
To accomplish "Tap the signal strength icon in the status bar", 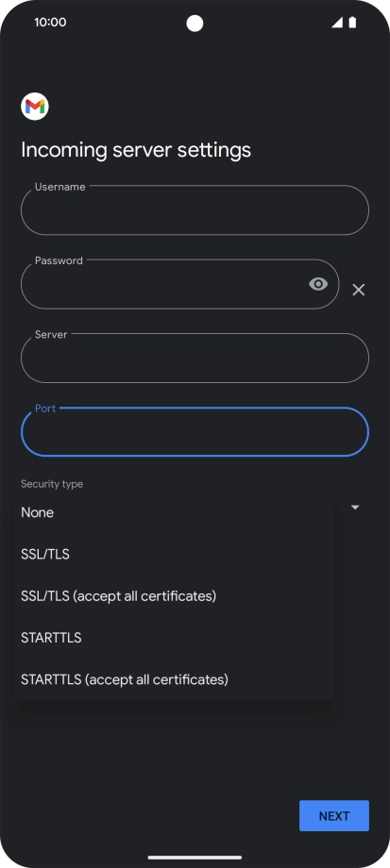I will click(x=337, y=22).
